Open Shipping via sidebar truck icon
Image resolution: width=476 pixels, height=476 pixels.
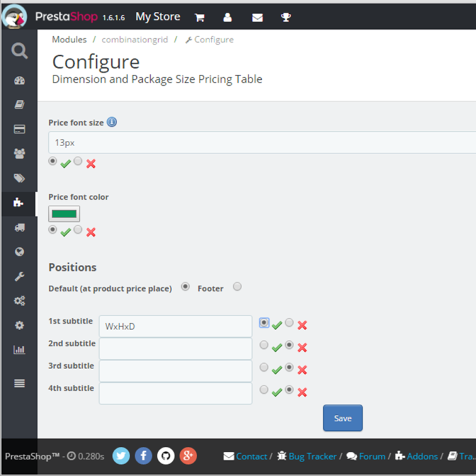pyautogui.click(x=19, y=227)
